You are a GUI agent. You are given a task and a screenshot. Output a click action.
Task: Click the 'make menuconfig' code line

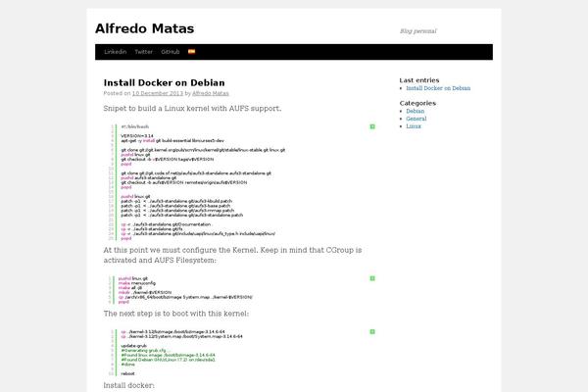137,283
